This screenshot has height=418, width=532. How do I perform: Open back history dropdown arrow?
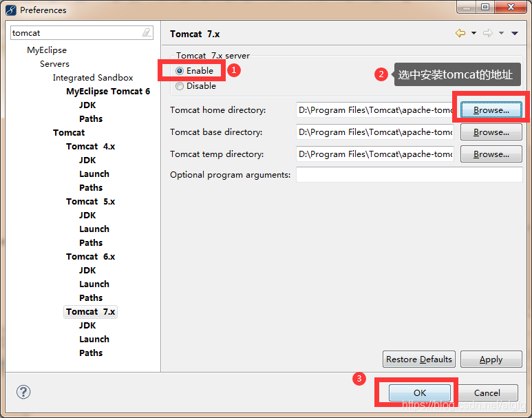[474, 33]
